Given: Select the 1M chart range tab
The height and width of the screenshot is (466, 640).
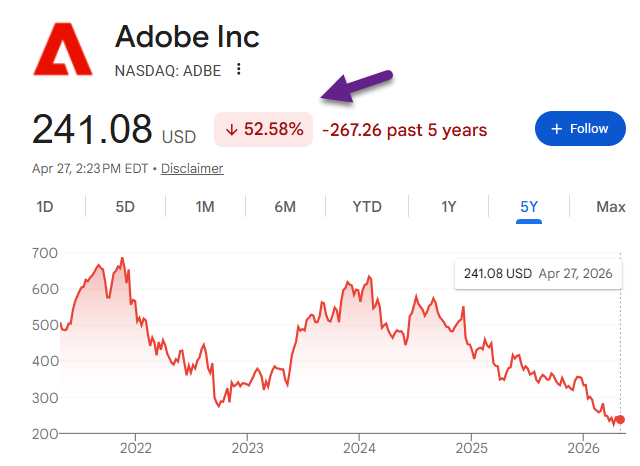Looking at the screenshot, I should [205, 207].
